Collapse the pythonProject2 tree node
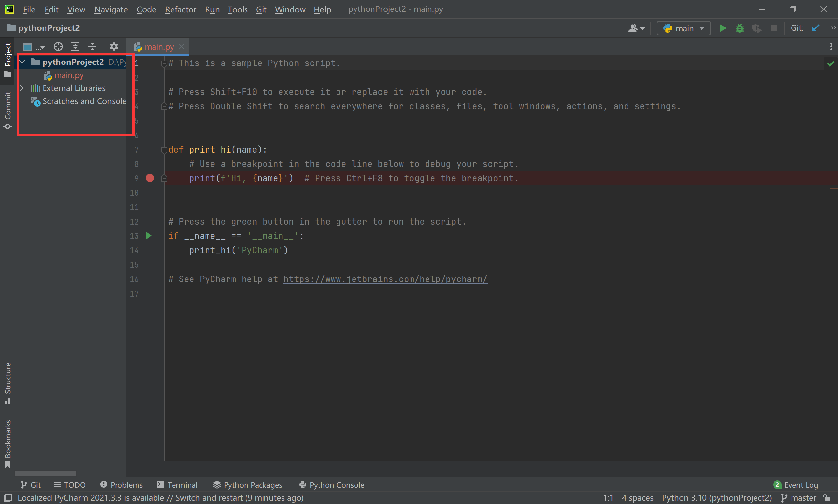This screenshot has height=504, width=838. point(22,62)
